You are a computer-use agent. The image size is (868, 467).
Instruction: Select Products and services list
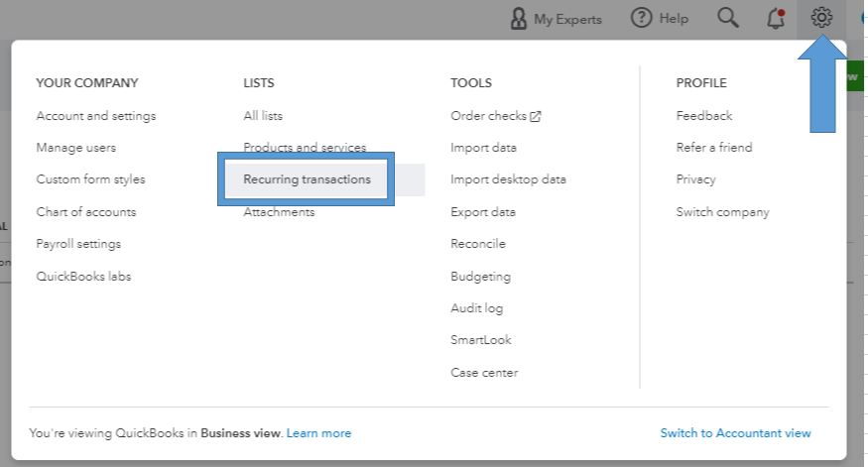click(x=305, y=148)
